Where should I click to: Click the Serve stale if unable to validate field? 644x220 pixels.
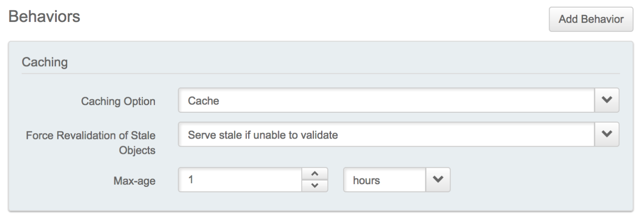click(386, 134)
